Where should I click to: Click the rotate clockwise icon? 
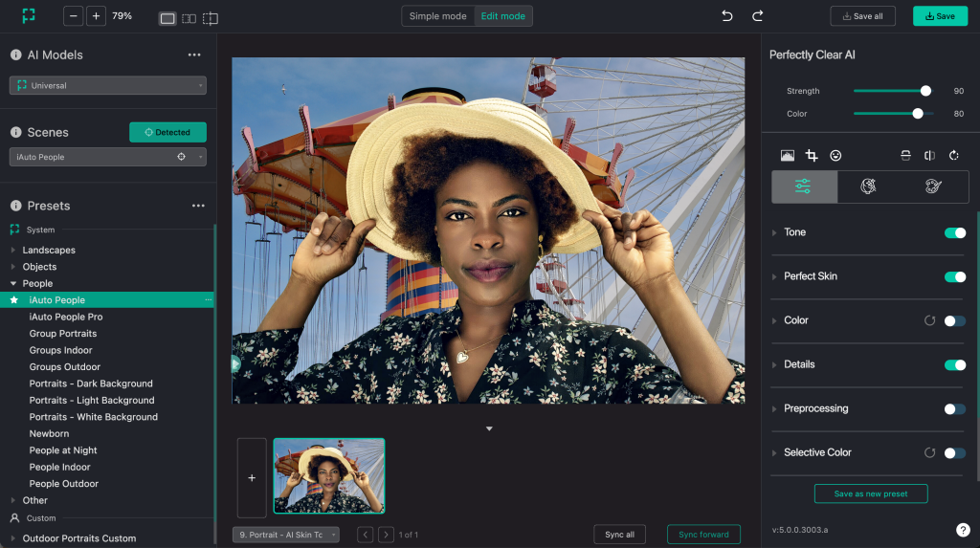coord(953,155)
